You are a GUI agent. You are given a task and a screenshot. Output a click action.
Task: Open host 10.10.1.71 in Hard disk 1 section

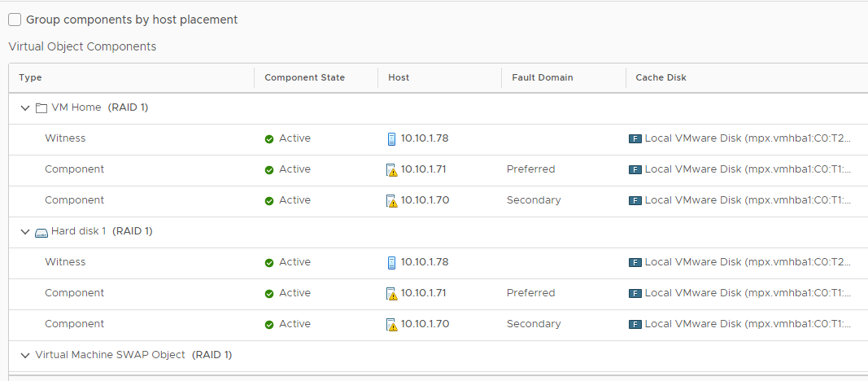pyautogui.click(x=423, y=293)
